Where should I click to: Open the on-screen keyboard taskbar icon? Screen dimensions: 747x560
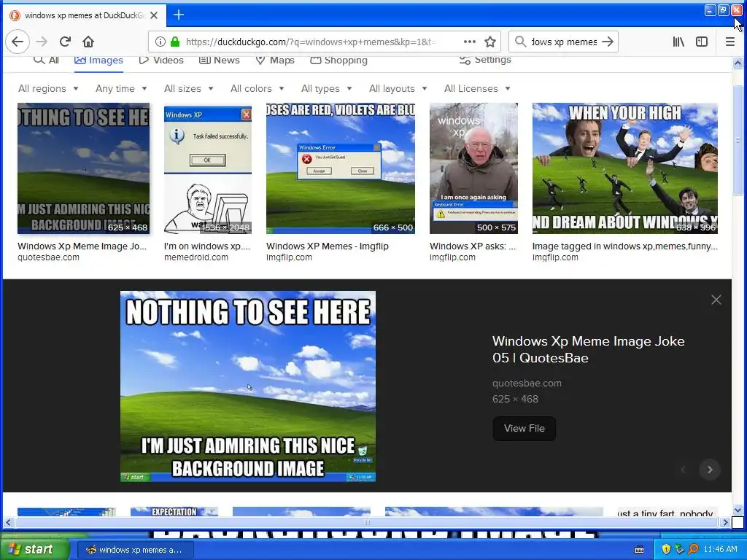pos(639,550)
